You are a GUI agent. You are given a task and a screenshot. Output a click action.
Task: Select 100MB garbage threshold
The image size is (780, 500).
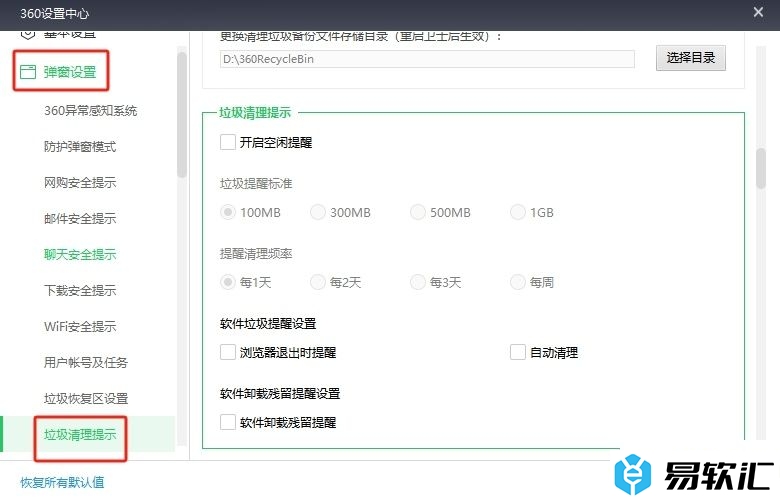(228, 212)
